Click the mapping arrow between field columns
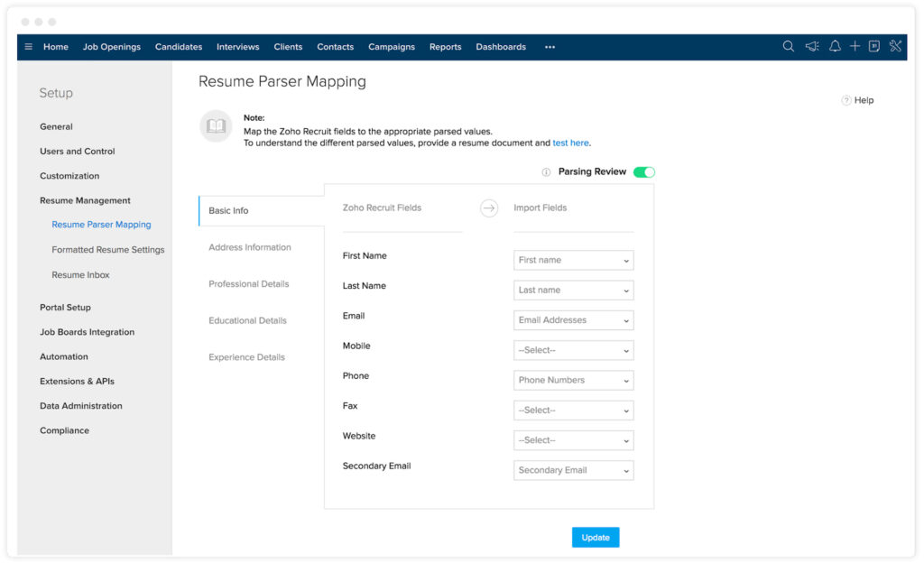 489,208
